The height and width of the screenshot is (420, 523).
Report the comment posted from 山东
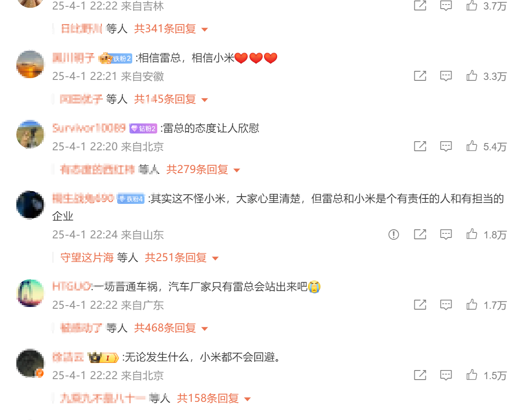coord(393,234)
